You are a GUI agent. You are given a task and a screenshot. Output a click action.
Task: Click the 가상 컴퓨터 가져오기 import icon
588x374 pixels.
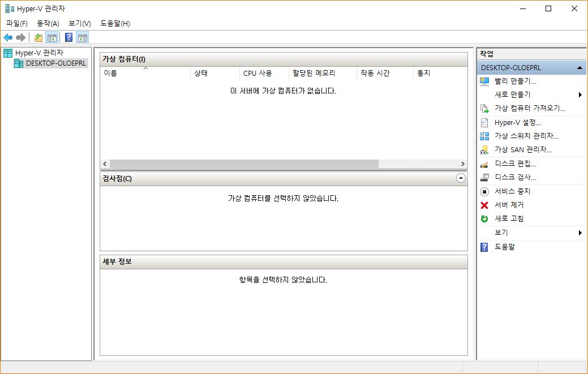click(x=484, y=109)
